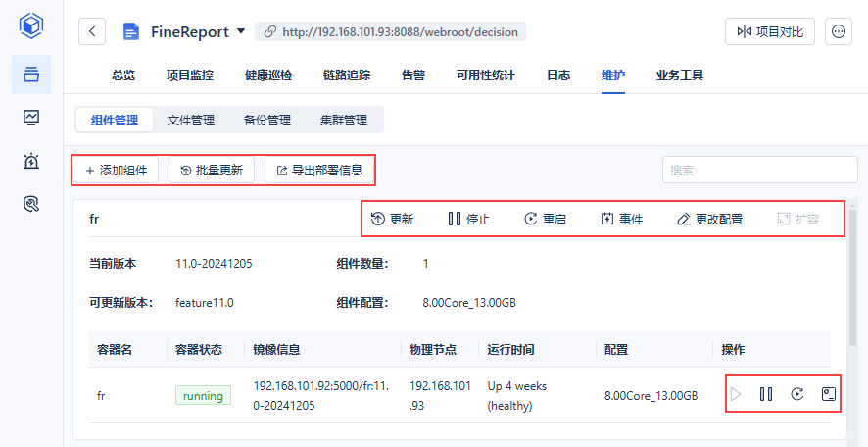Click the restart icon in fr container row

click(797, 394)
